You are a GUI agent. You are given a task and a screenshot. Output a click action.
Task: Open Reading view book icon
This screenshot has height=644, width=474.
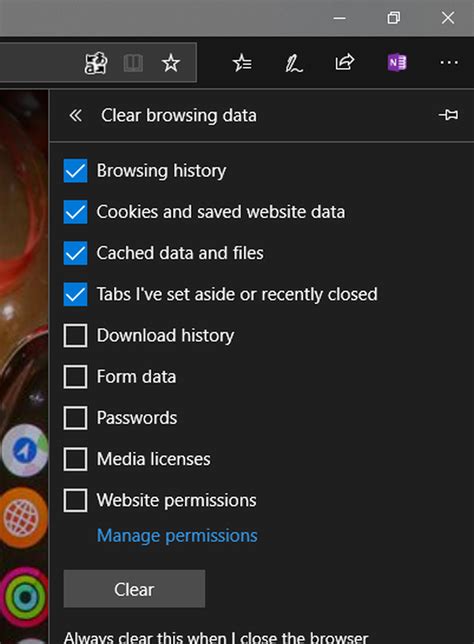click(133, 63)
